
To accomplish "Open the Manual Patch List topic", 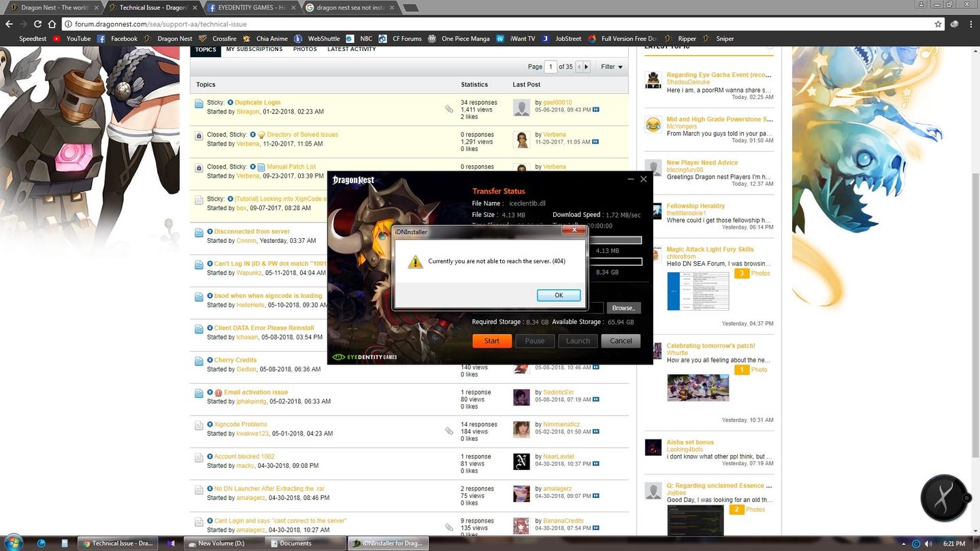I will pyautogui.click(x=291, y=167).
